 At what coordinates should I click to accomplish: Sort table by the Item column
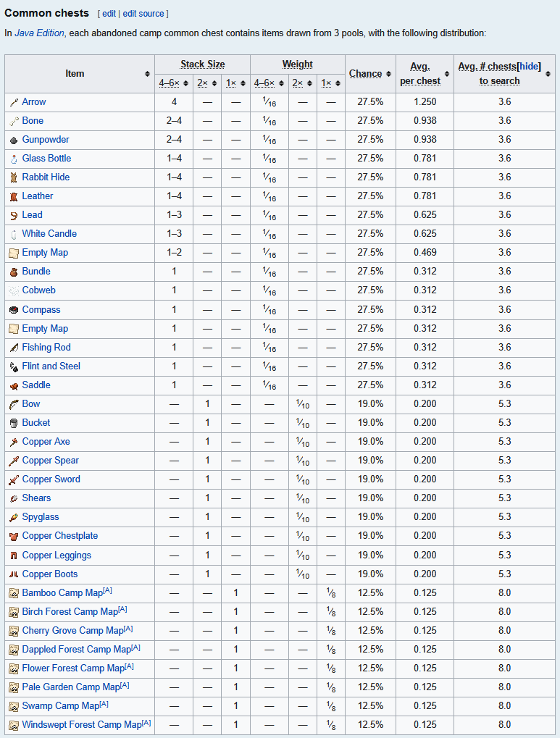point(147,74)
